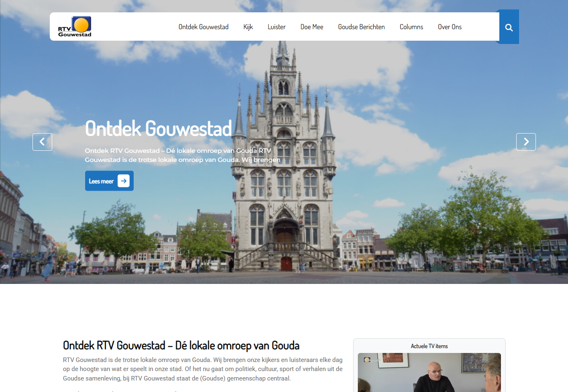Open the Kijk menu item
The image size is (568, 392).
pos(248,27)
